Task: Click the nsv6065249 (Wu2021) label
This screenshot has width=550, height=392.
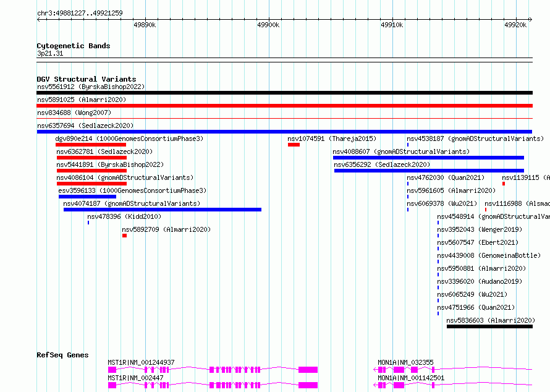Action: pyautogui.click(x=472, y=294)
